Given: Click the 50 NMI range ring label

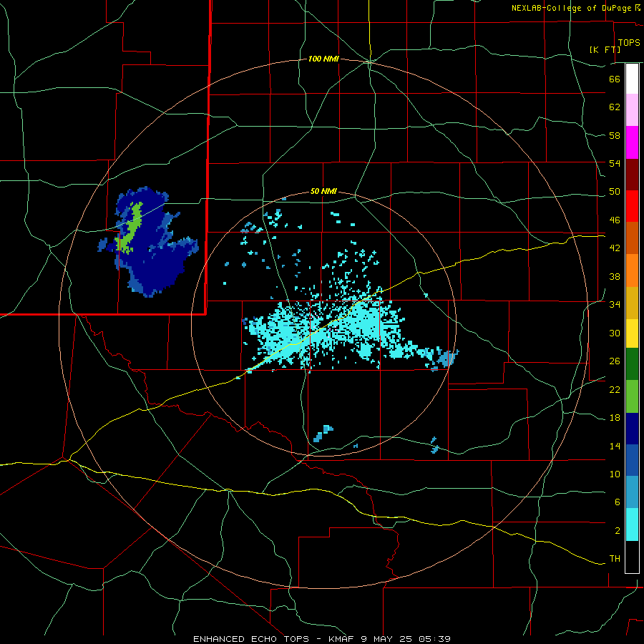Looking at the screenshot, I should 323,191.
